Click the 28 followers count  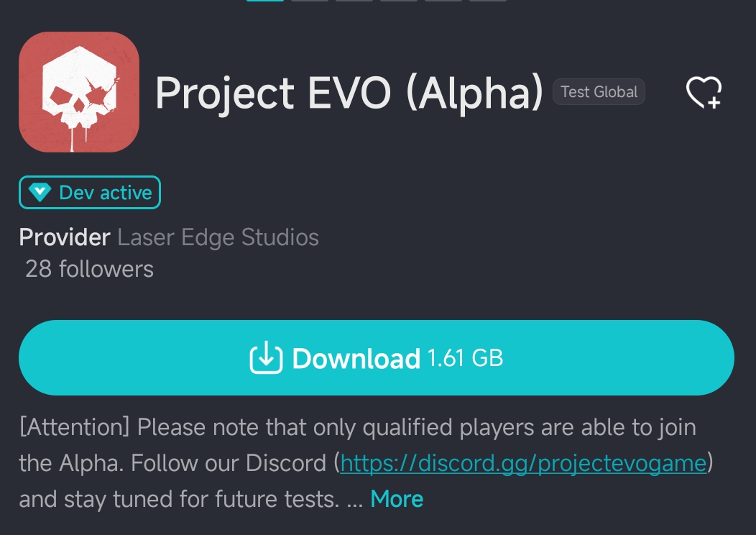click(88, 269)
